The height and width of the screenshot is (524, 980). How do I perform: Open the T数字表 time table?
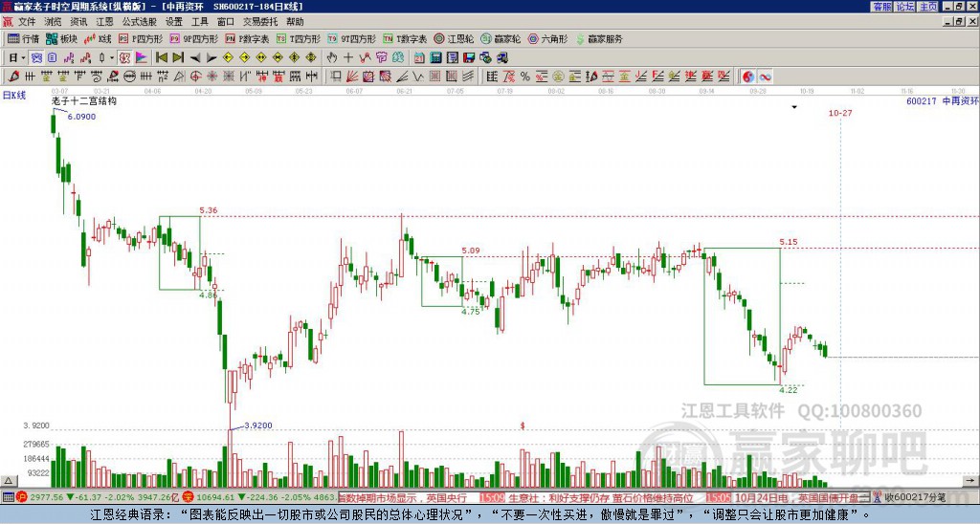pos(405,38)
